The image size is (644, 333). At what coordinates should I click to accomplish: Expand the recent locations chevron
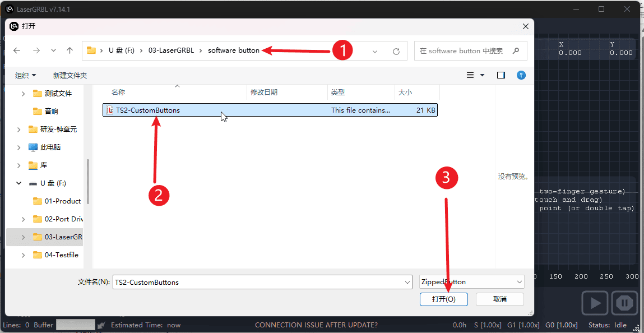[53, 50]
